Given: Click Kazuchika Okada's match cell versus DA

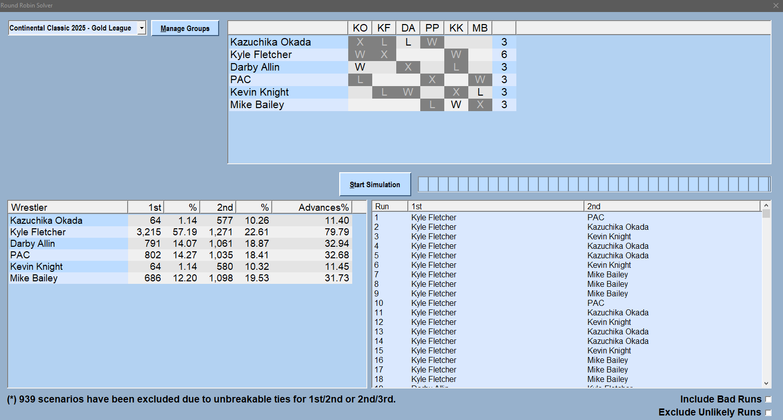Looking at the screenshot, I should (408, 42).
